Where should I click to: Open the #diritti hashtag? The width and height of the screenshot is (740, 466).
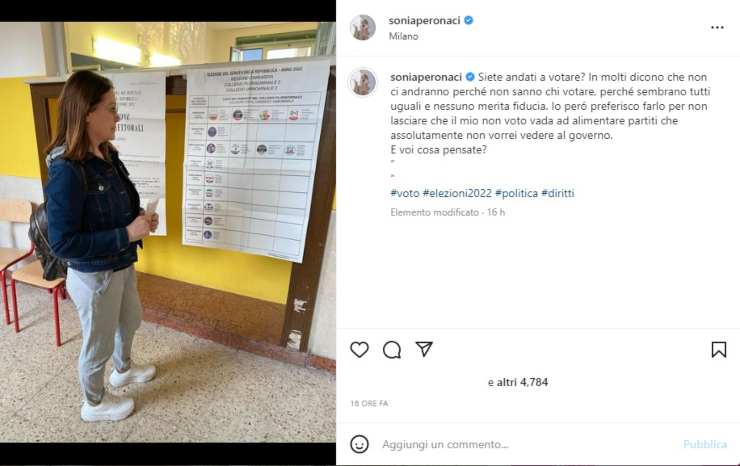click(558, 193)
